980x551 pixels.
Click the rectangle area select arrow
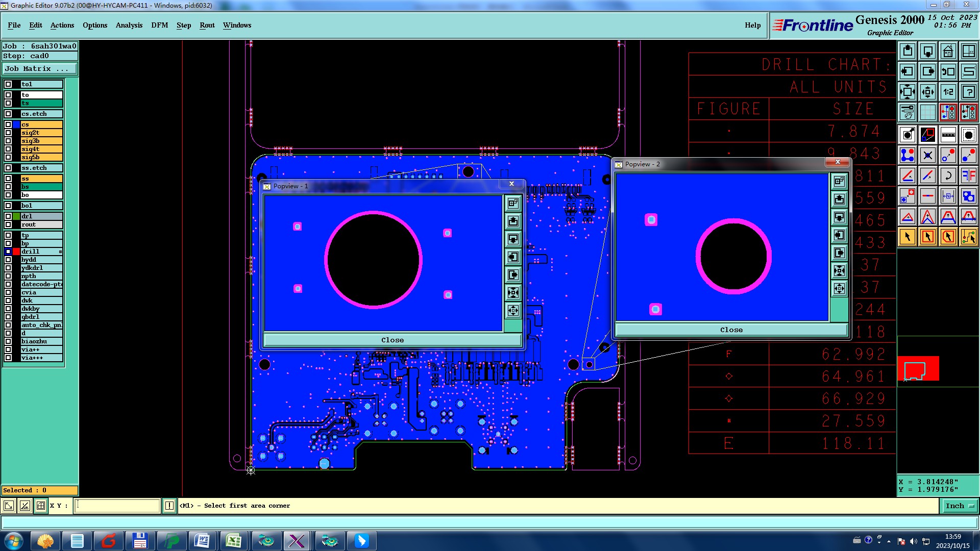[927, 237]
